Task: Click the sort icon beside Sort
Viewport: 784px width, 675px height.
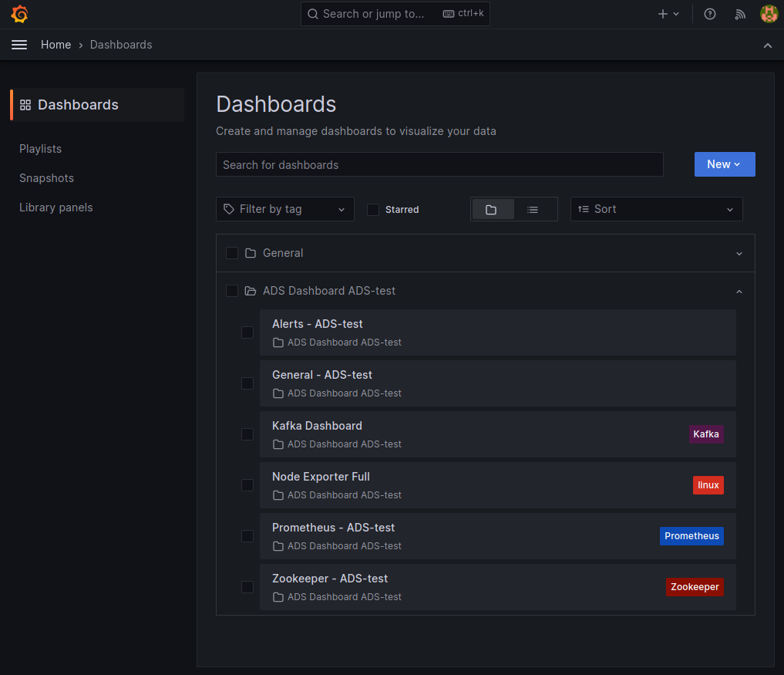Action: 584,209
